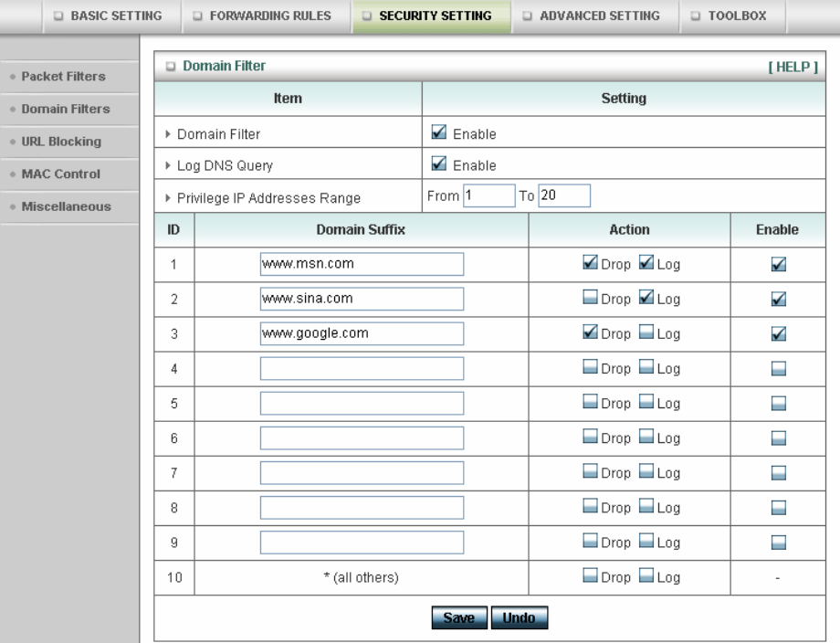
Task: Check the Enable box in row 4
Action: [779, 369]
